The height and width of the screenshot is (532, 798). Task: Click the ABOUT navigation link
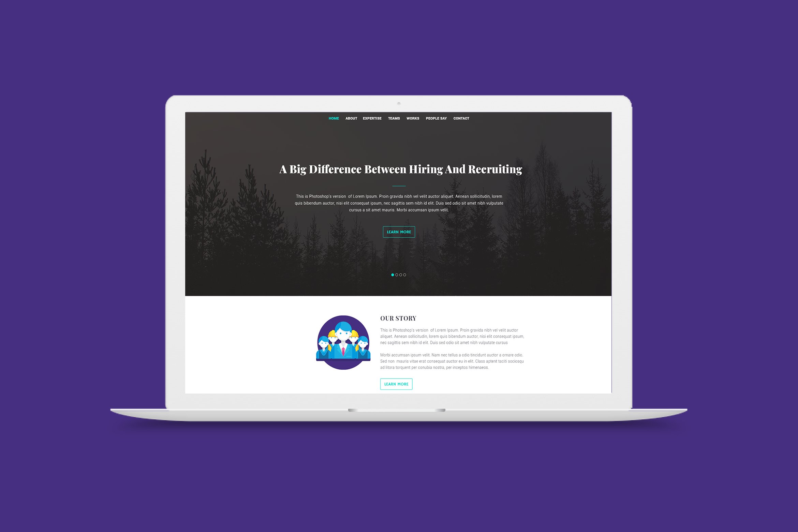[350, 118]
